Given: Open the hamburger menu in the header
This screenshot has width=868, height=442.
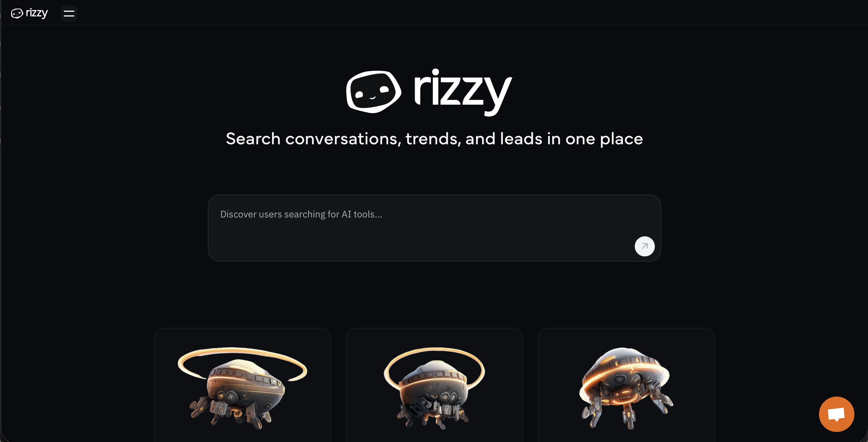Looking at the screenshot, I should 69,14.
